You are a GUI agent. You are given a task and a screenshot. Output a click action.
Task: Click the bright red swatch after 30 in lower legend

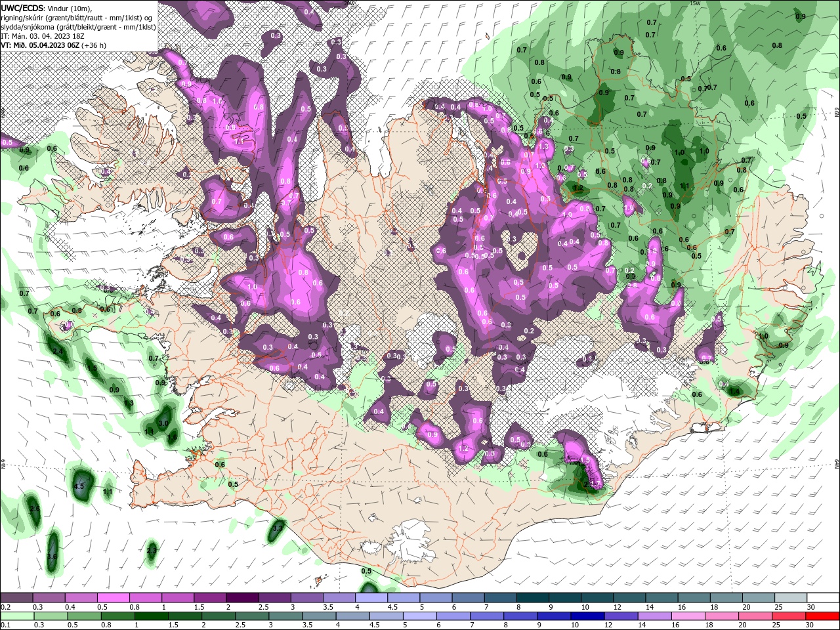coord(824,616)
